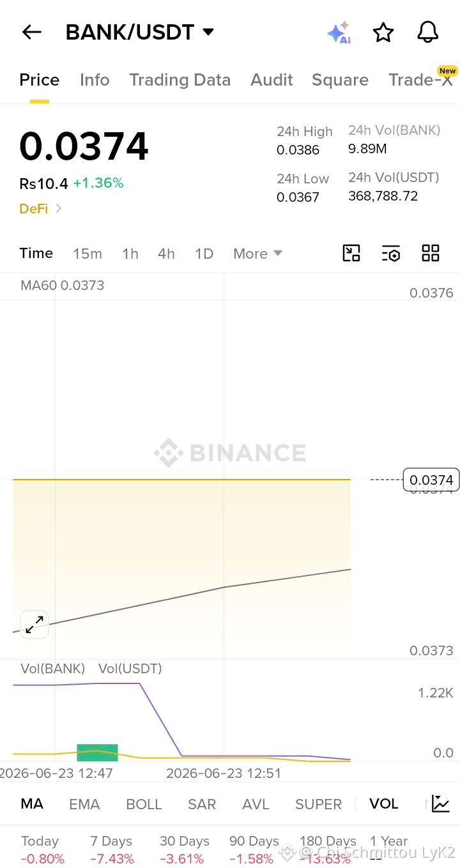Expand the DeFi category chevron
Image resolution: width=460 pixels, height=868 pixels.
(x=59, y=208)
